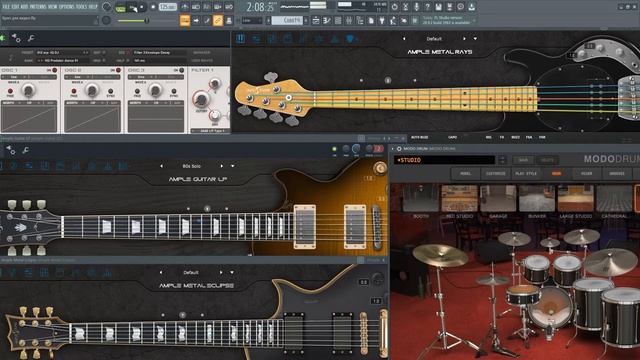Screen dimensions: 640x360
Task: Switch to MODEL tab in MODO DRUM
Action: (465, 173)
